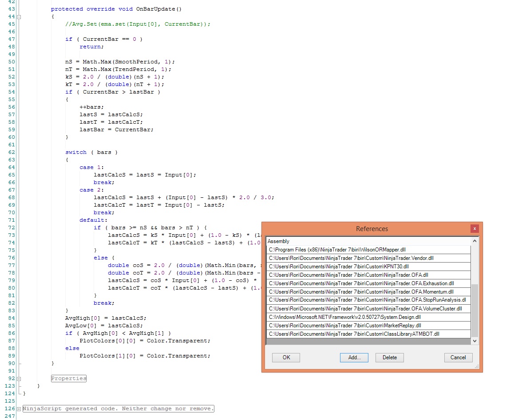Image resolution: width=526 pixels, height=420 pixels.
Task: Click line number 62 in the gutter
Action: (x=12, y=152)
